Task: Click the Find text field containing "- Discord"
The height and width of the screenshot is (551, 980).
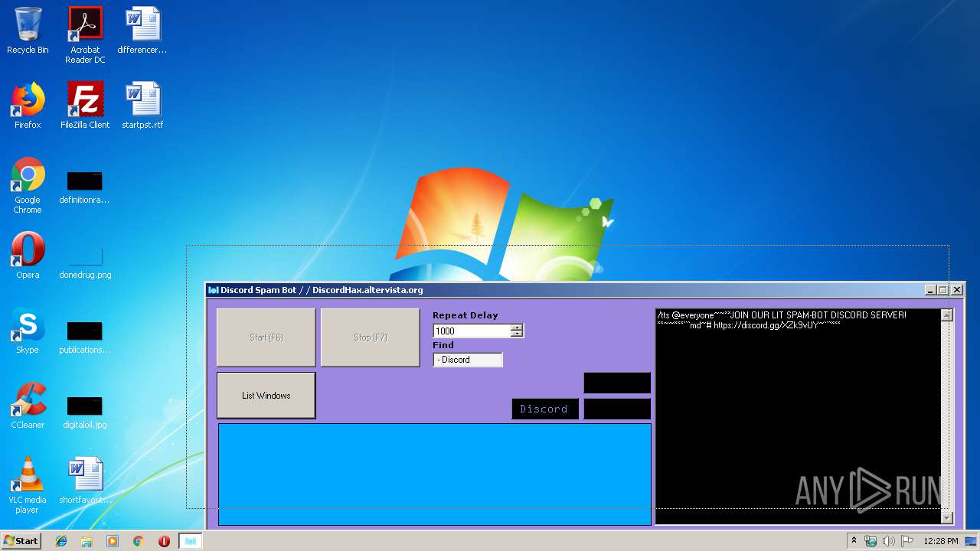Action: tap(468, 360)
